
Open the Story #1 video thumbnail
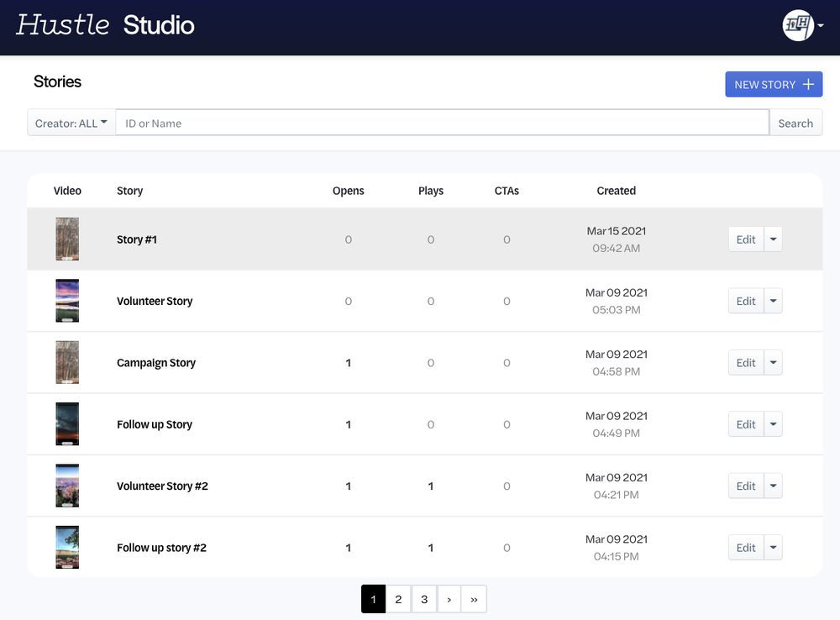67,239
